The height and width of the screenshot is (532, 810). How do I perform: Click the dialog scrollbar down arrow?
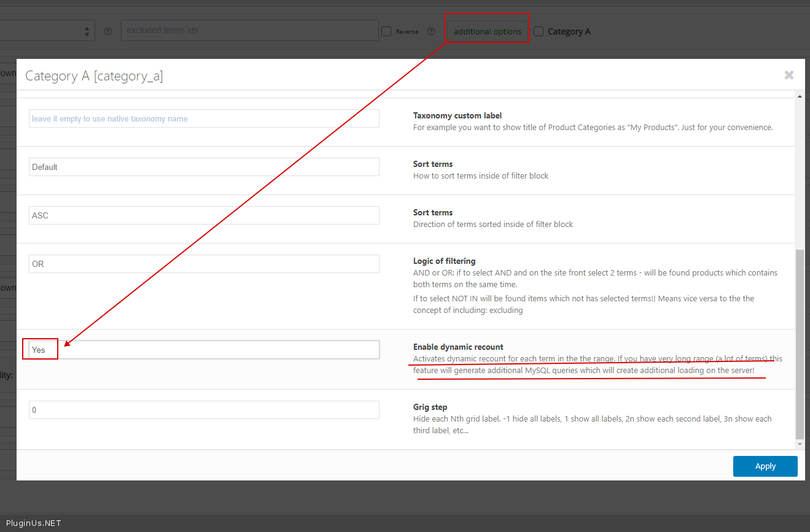pyautogui.click(x=800, y=444)
